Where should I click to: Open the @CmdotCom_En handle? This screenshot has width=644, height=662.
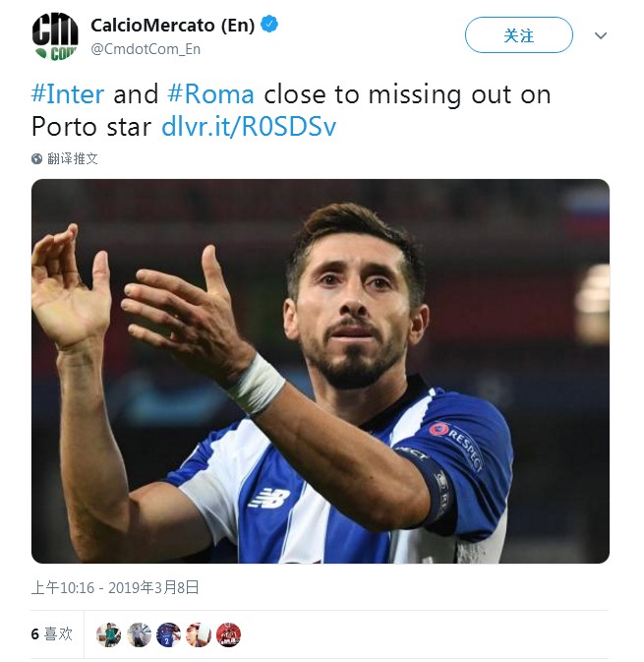(146, 49)
